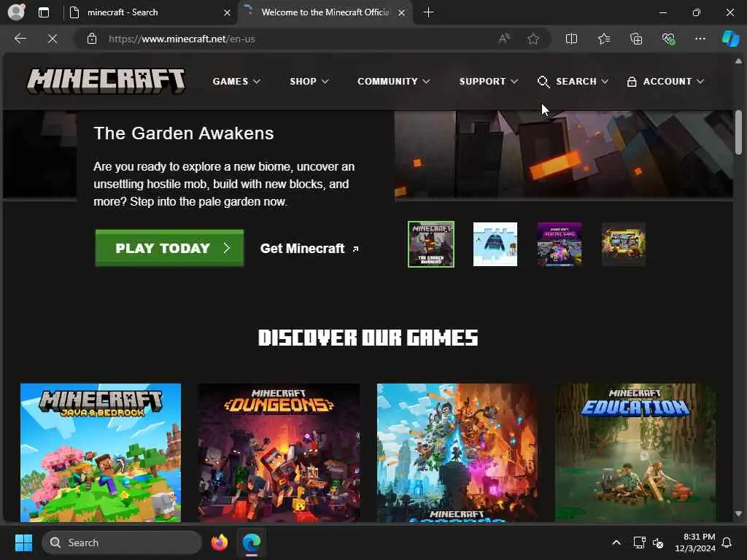Expand the Games dropdown menu
747x560 pixels.
(236, 82)
